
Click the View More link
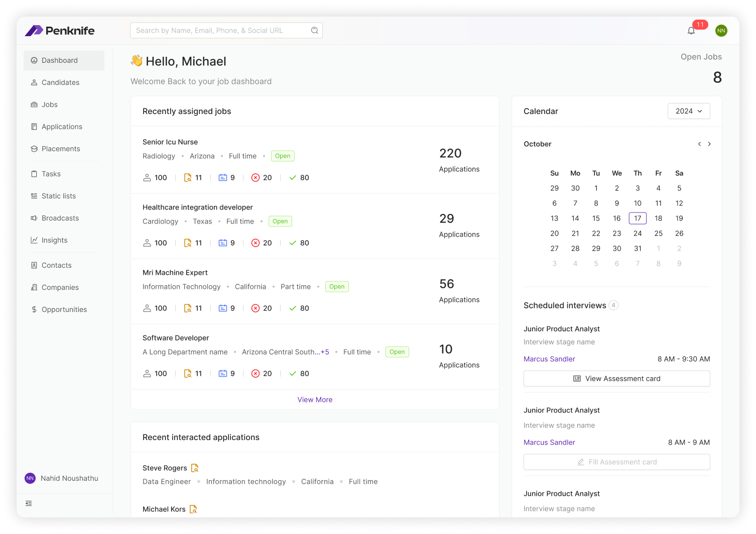[x=315, y=400]
